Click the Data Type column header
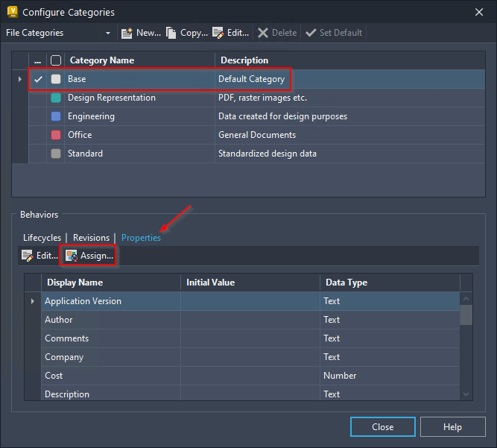The width and height of the screenshot is (497, 448). tap(390, 283)
